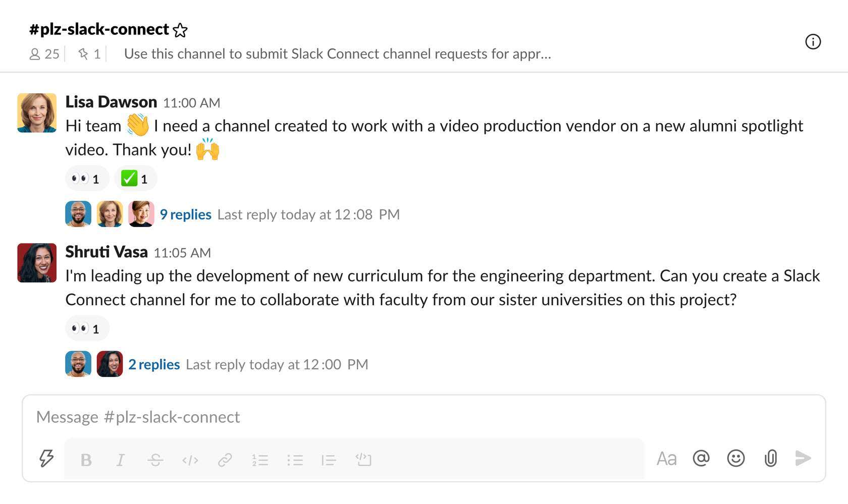Image resolution: width=848 pixels, height=504 pixels.
Task: Hide formatting with the Aa button
Action: pyautogui.click(x=666, y=459)
